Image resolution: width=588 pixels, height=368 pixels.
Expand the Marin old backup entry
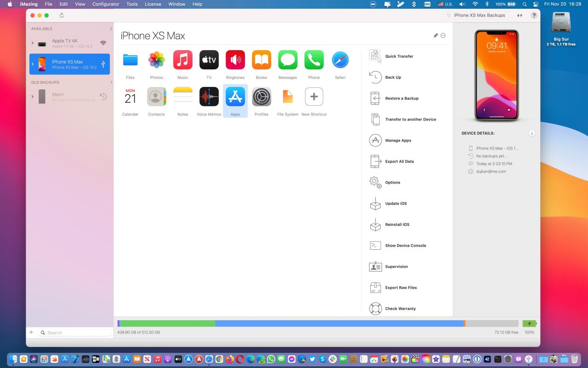(x=33, y=97)
